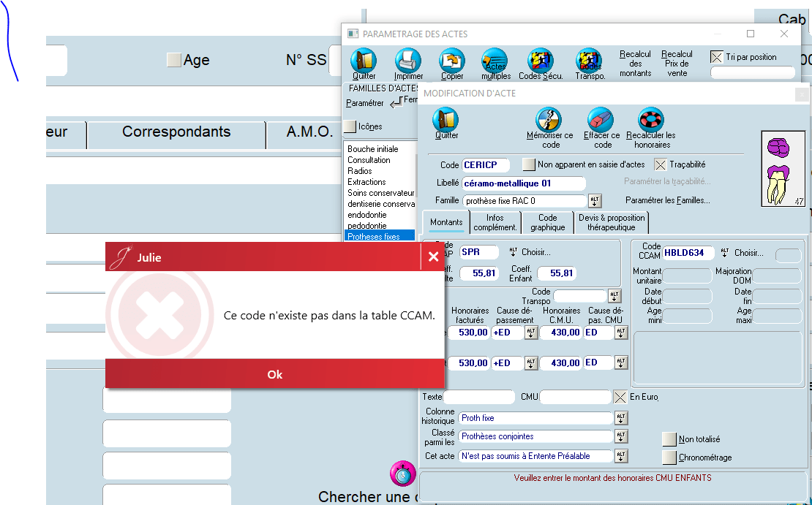The width and height of the screenshot is (812, 505).
Task: Enable Non apparent en saisie d'actes
Action: point(529,164)
